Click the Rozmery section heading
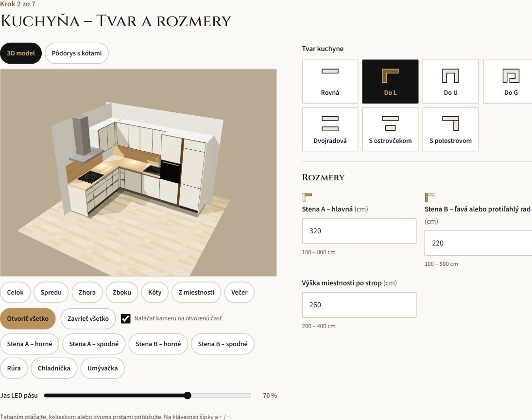532x420 pixels. coord(324,177)
